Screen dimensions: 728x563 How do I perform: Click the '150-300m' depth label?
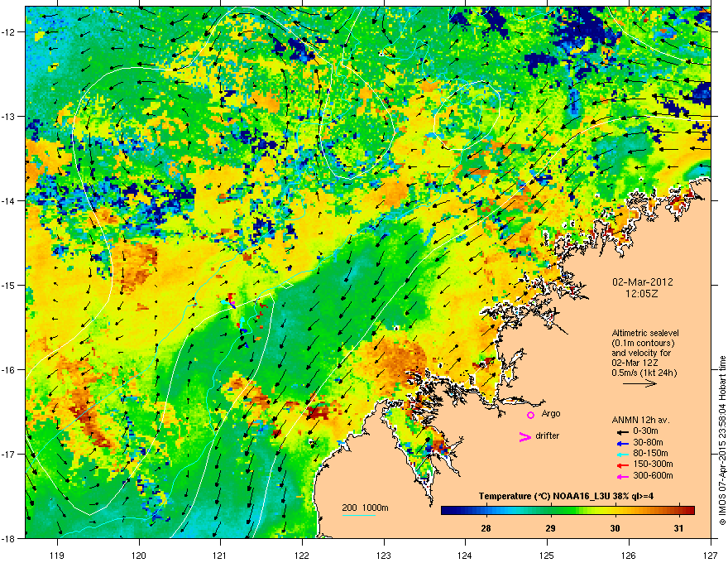[653, 464]
